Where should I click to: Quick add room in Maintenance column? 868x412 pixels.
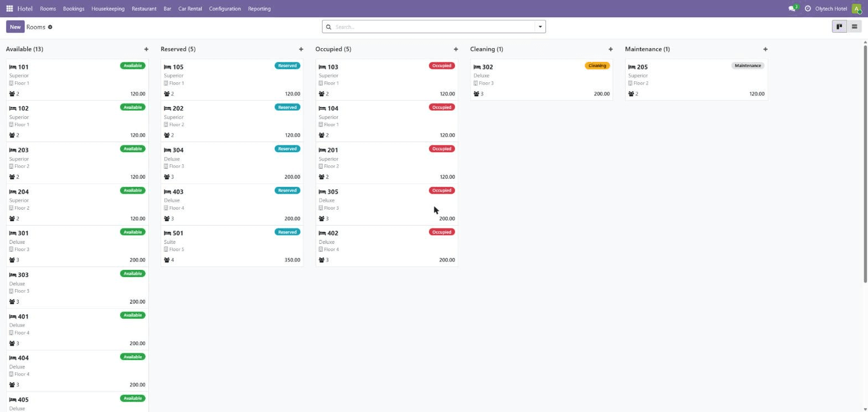click(x=766, y=49)
